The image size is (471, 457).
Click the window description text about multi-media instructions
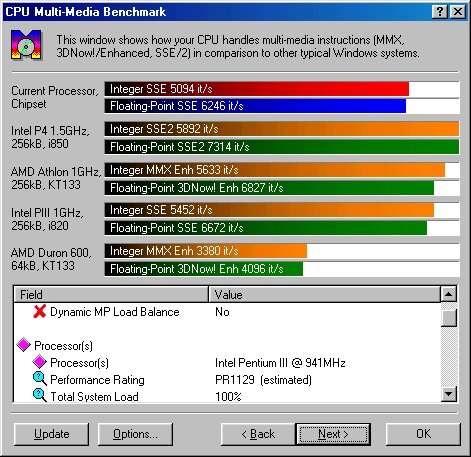click(238, 46)
